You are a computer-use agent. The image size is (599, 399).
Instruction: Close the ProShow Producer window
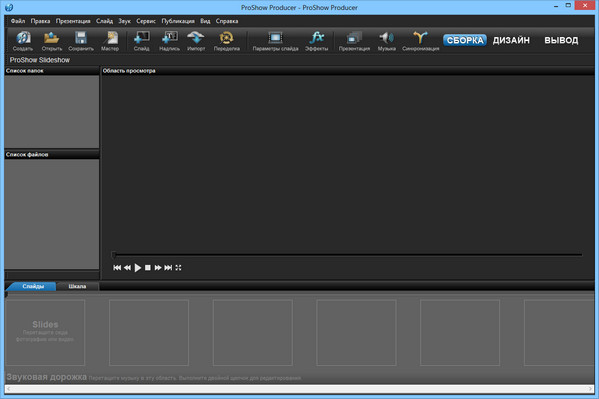coord(585,5)
